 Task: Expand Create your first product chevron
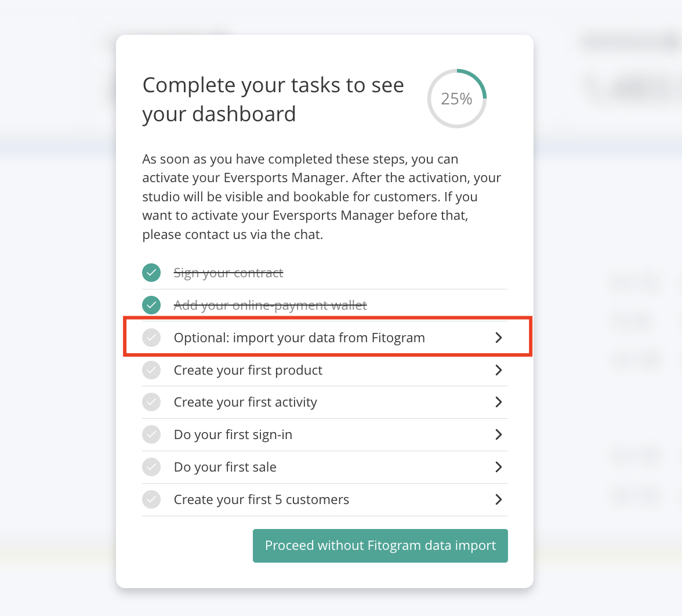click(x=499, y=370)
